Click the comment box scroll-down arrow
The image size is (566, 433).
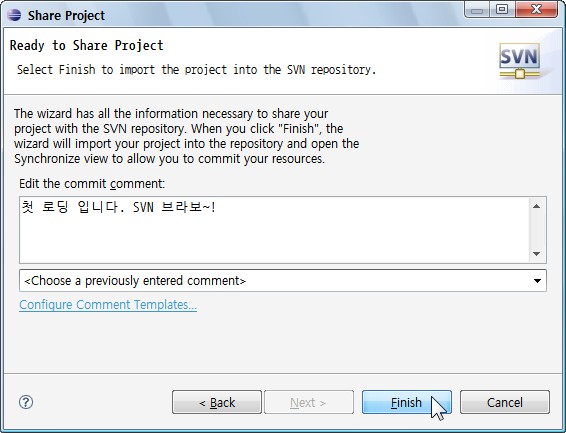[536, 254]
